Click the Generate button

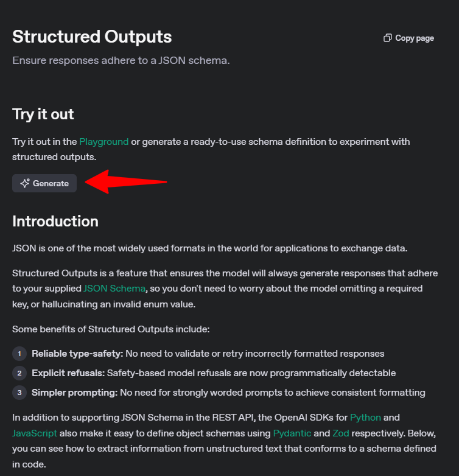[x=44, y=183]
